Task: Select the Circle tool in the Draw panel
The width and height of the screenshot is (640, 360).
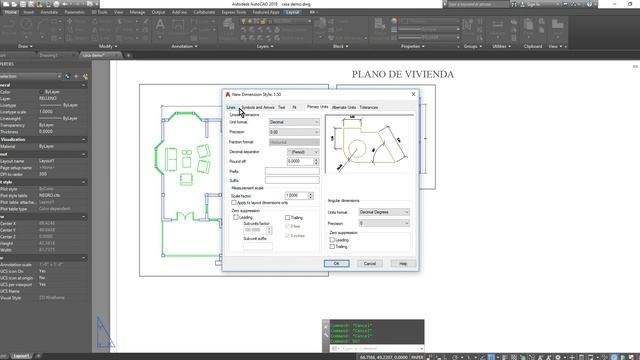Action: click(27, 25)
